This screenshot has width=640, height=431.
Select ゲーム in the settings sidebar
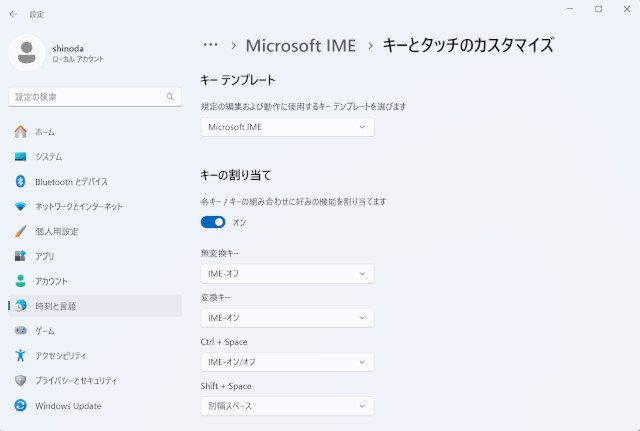(45, 330)
